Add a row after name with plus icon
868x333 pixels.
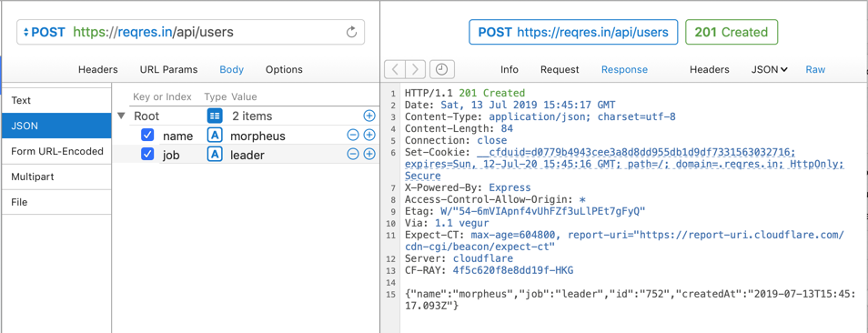[x=369, y=135]
